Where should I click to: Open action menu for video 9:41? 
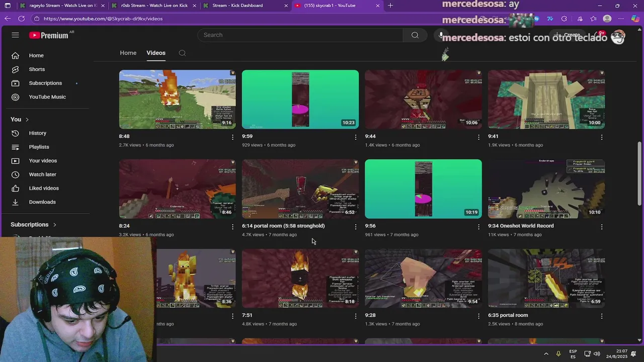601,137
